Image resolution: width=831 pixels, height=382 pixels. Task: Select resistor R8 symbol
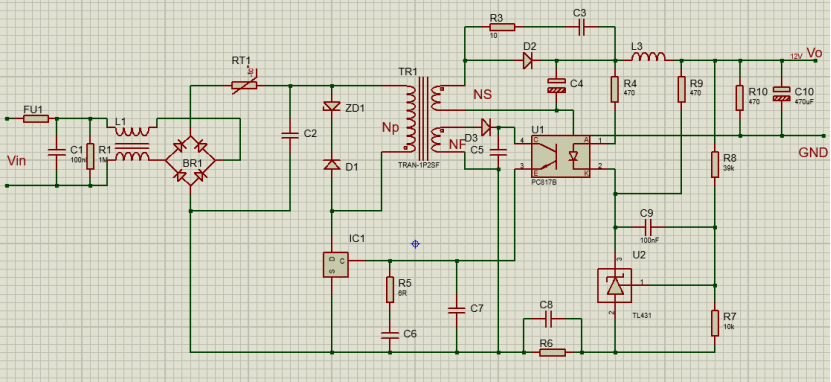[x=715, y=165]
